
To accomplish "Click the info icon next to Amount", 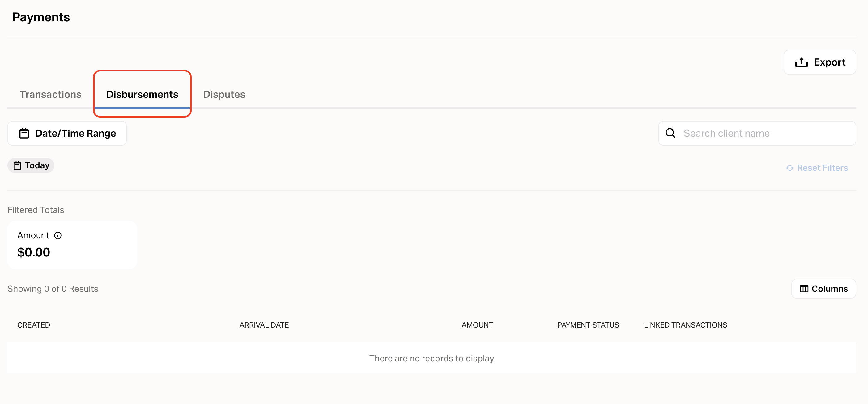I will point(58,235).
